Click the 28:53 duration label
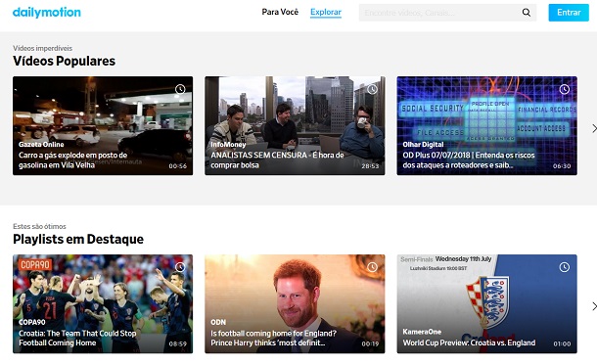 tap(370, 166)
